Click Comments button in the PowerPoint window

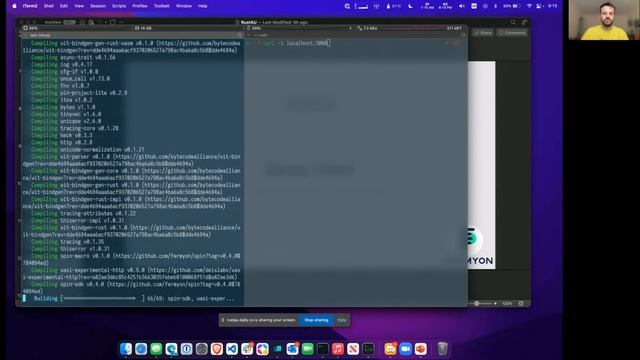pos(512,33)
